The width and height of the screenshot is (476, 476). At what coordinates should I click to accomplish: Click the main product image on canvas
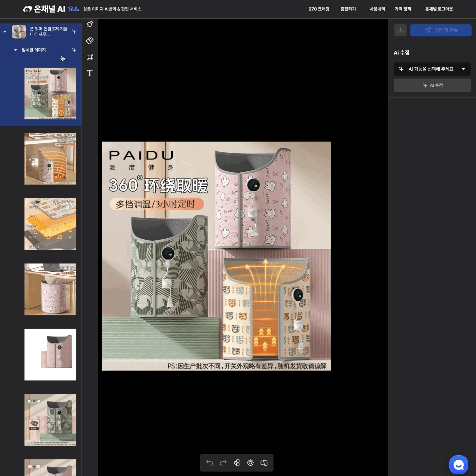pyautogui.click(x=216, y=256)
